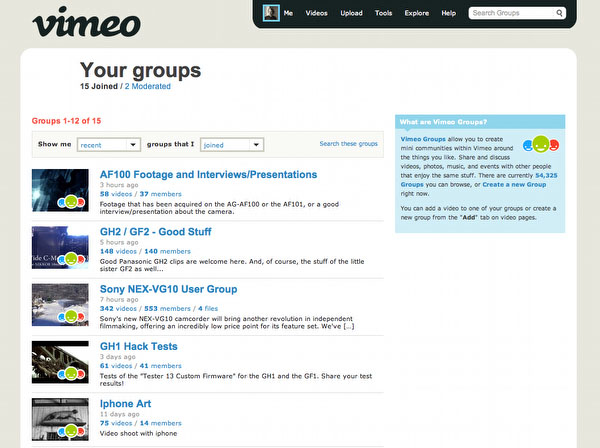Click the Vimeo logo
Screen dimensions: 600x448
click(x=86, y=22)
